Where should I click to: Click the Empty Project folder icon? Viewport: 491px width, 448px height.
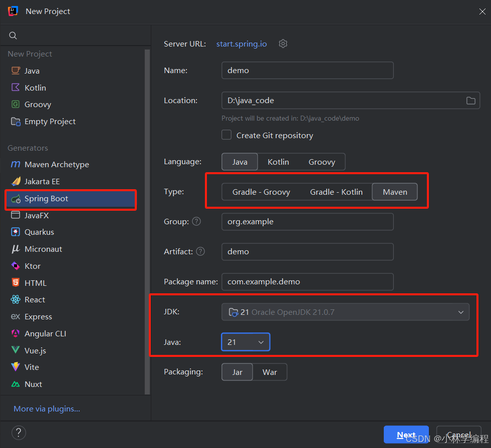pos(16,121)
